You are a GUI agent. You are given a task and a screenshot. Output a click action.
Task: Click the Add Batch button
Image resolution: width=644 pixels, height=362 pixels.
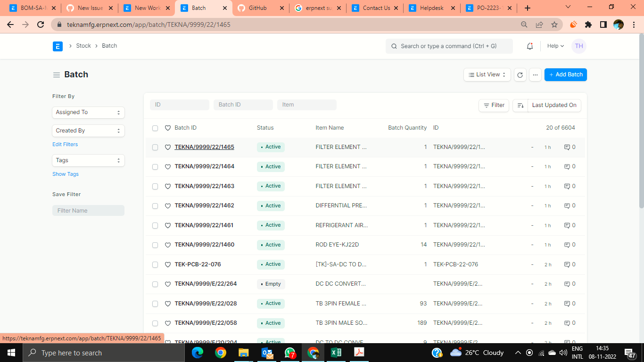(565, 74)
